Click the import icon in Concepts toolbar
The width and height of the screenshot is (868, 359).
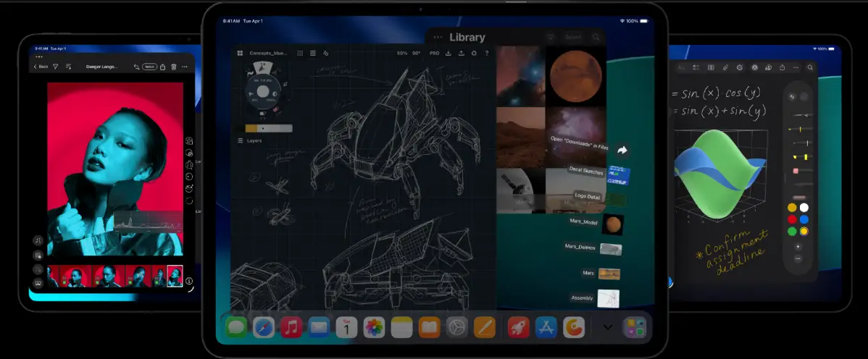coord(448,53)
